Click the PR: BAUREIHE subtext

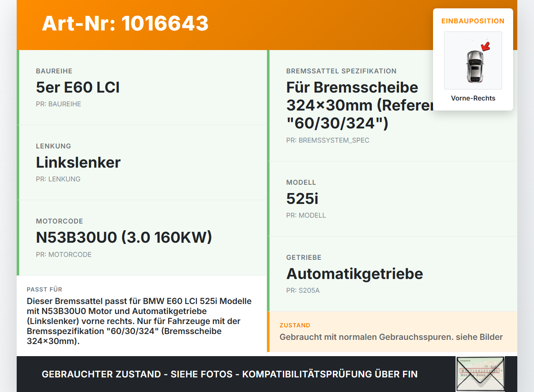point(58,104)
